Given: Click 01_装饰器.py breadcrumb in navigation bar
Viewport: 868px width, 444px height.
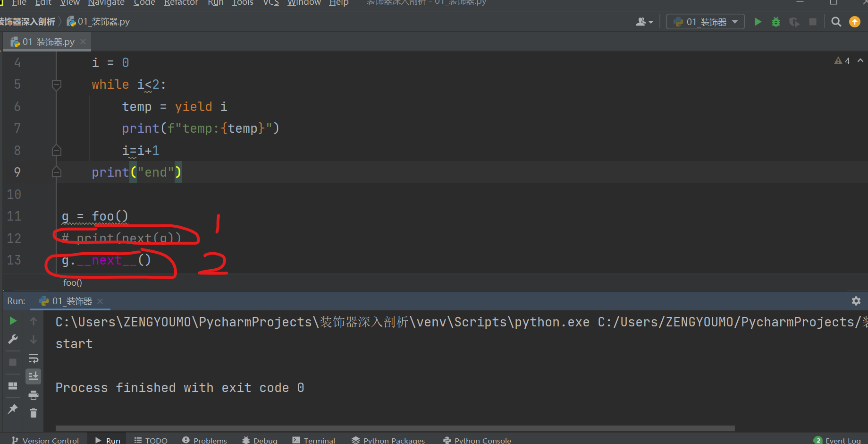Looking at the screenshot, I should click(98, 22).
